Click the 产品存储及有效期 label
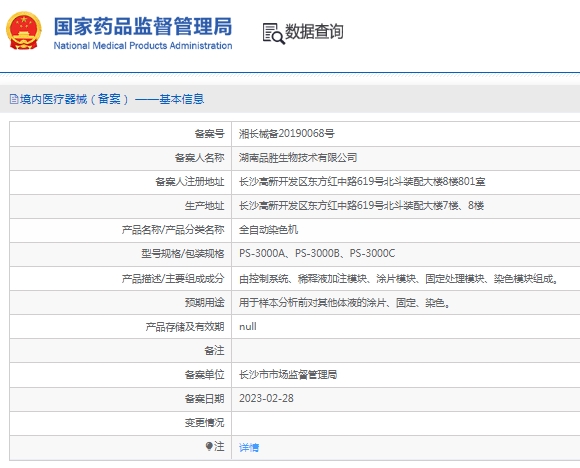580x468 pixels. (185, 327)
